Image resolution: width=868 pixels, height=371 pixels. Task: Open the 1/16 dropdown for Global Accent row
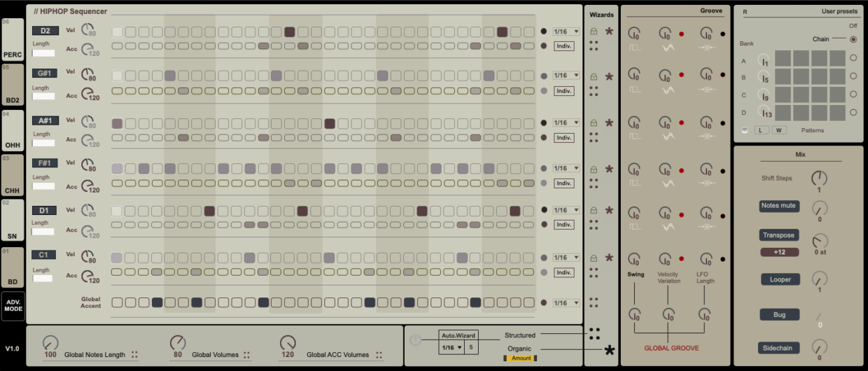click(x=566, y=303)
